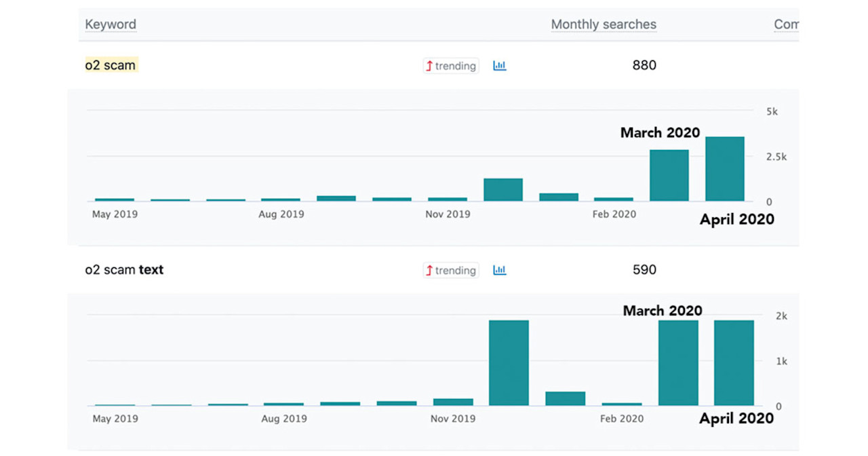Click Aug 2019 label in o2 scam text chart
This screenshot has width=868, height=456.
284,419
